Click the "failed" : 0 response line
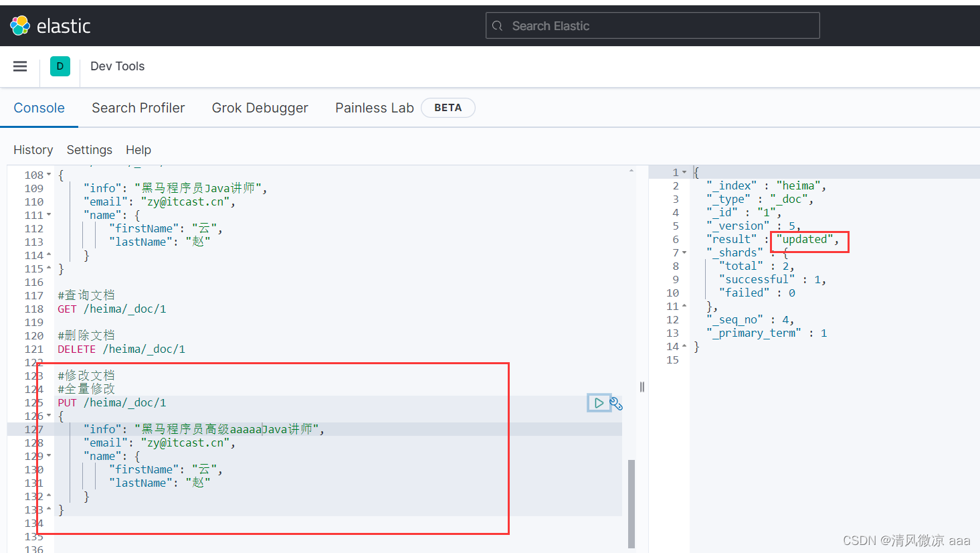980x553 pixels. click(757, 293)
